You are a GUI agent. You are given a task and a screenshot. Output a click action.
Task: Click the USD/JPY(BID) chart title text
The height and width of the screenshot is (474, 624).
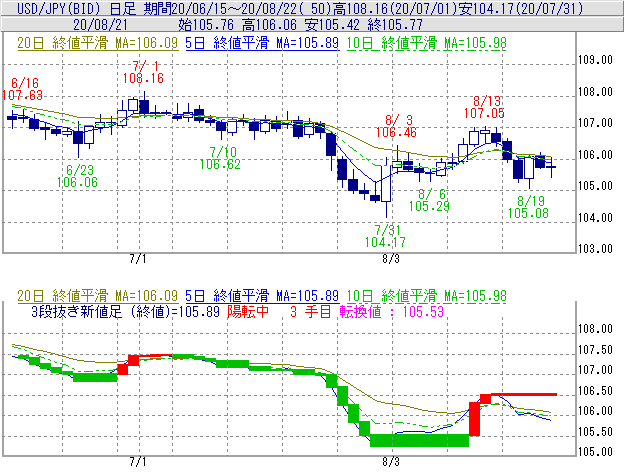coord(58,8)
